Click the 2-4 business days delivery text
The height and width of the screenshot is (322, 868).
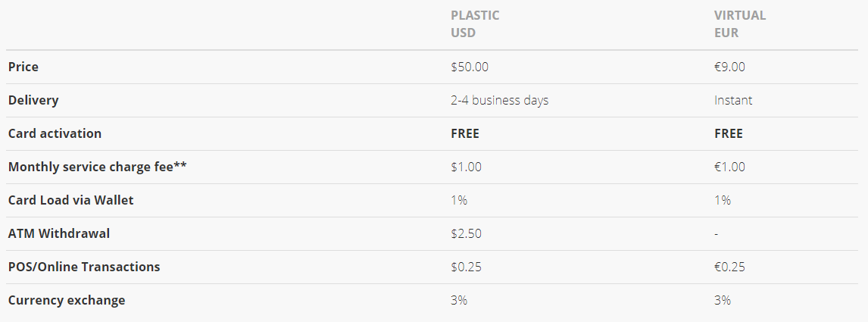click(x=499, y=100)
